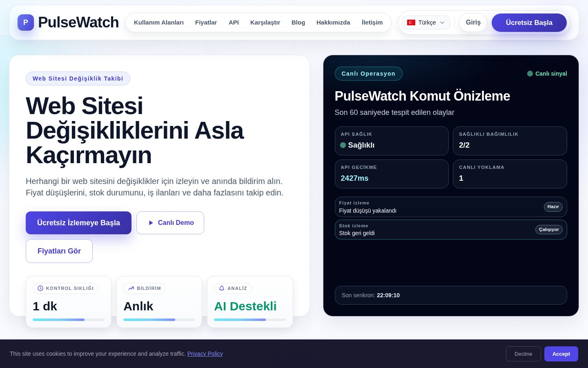The height and width of the screenshot is (368, 588).
Task: Click Ücretsiz Başla header button
Action: pyautogui.click(x=529, y=22)
